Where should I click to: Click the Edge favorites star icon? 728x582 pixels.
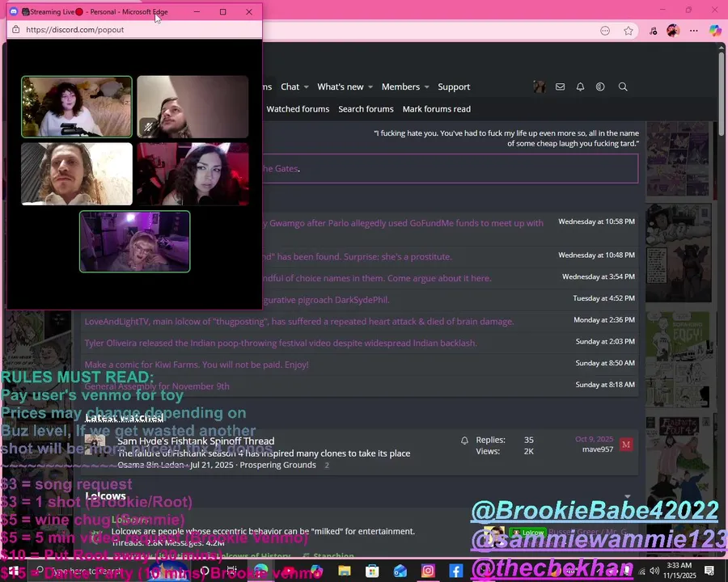point(629,31)
